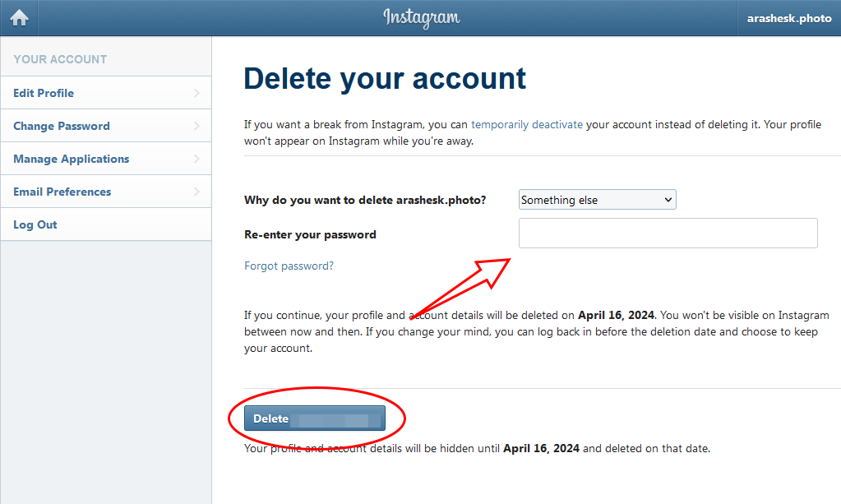Image resolution: width=841 pixels, height=504 pixels.
Task: Click the chevron arrow beside Manage Applications
Action: (196, 159)
